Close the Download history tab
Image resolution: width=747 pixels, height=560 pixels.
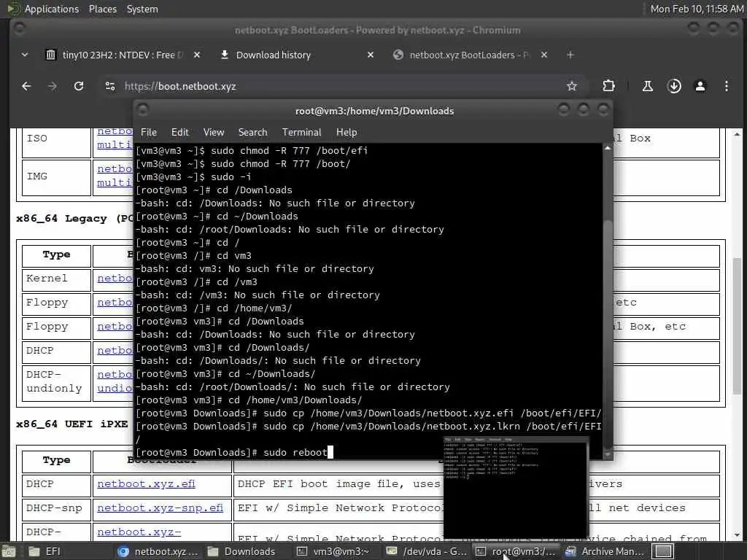pyautogui.click(x=370, y=55)
